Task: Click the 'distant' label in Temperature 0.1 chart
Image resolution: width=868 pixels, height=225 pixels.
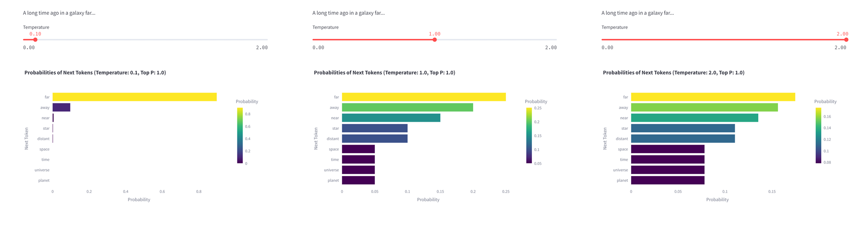Action: [44, 139]
